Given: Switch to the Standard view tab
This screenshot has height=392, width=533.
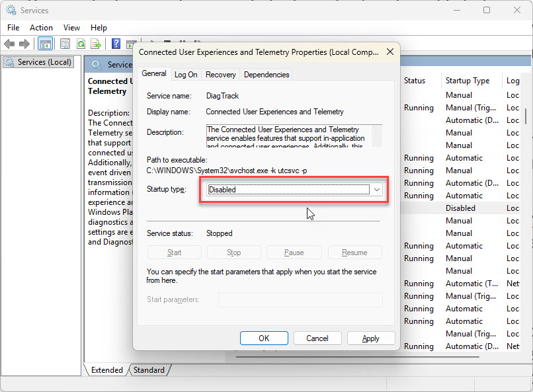Looking at the screenshot, I should [x=149, y=370].
